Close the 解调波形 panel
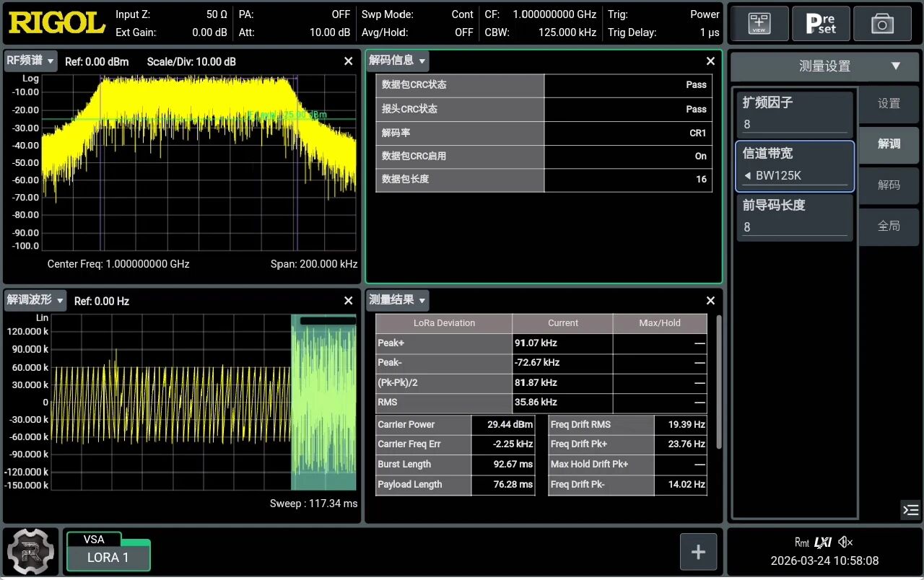This screenshot has height=580, width=924. coord(349,301)
